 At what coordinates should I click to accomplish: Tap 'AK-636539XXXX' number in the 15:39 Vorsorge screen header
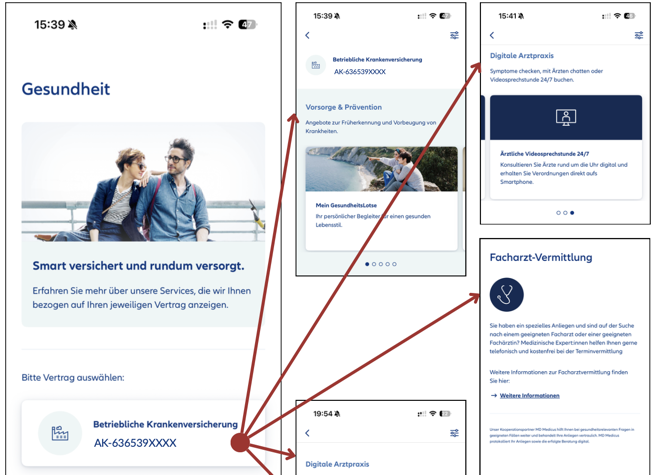[x=360, y=72]
